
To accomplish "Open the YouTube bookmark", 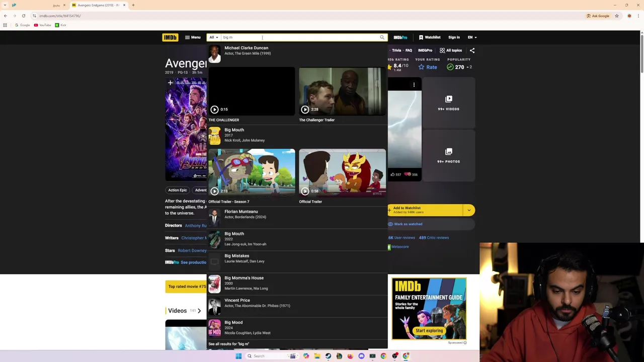I will coord(42,25).
